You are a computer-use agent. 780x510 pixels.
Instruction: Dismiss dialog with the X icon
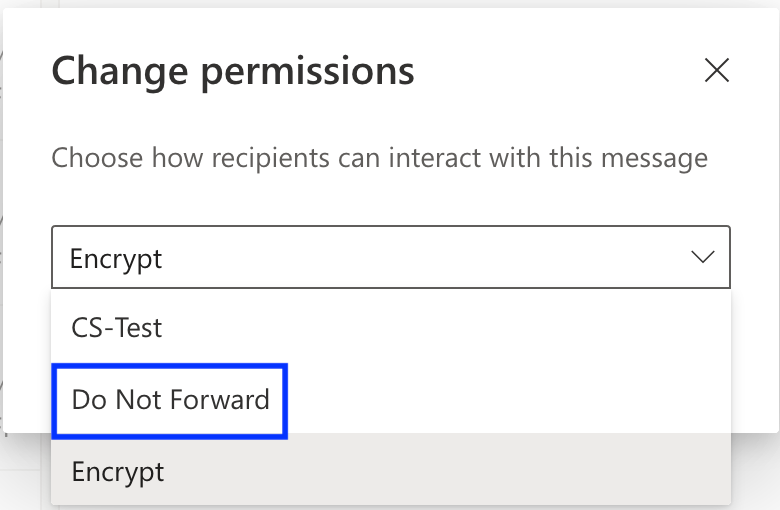point(716,70)
